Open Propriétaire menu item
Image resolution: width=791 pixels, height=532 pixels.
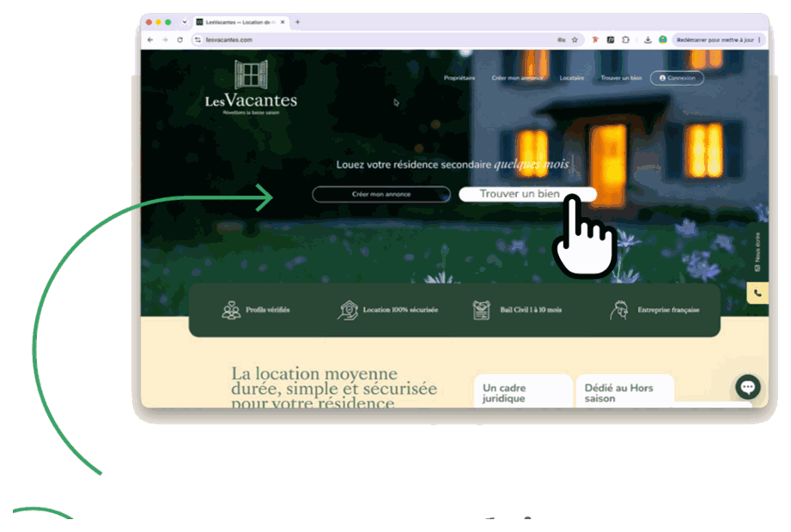459,78
